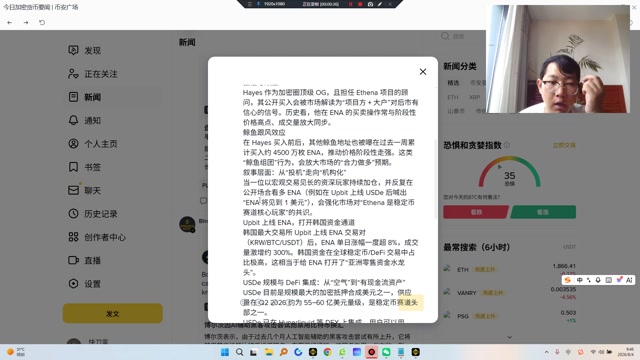Open the 设置 settings gear
The width and height of the screenshot is (640, 360).
pos(73,284)
